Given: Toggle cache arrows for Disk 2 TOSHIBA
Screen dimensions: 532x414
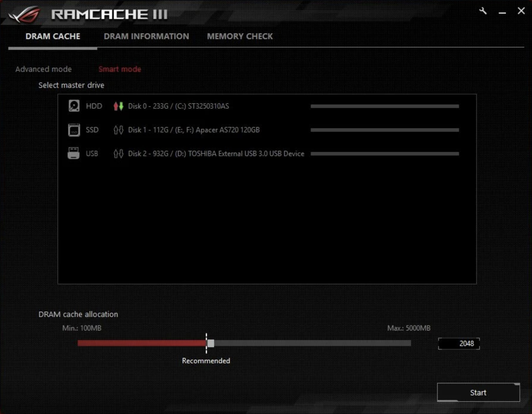Looking at the screenshot, I should point(118,153).
